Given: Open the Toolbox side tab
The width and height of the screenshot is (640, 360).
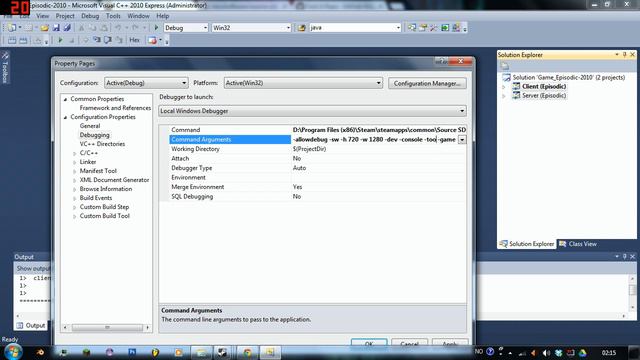Looking at the screenshot, I should point(5,67).
